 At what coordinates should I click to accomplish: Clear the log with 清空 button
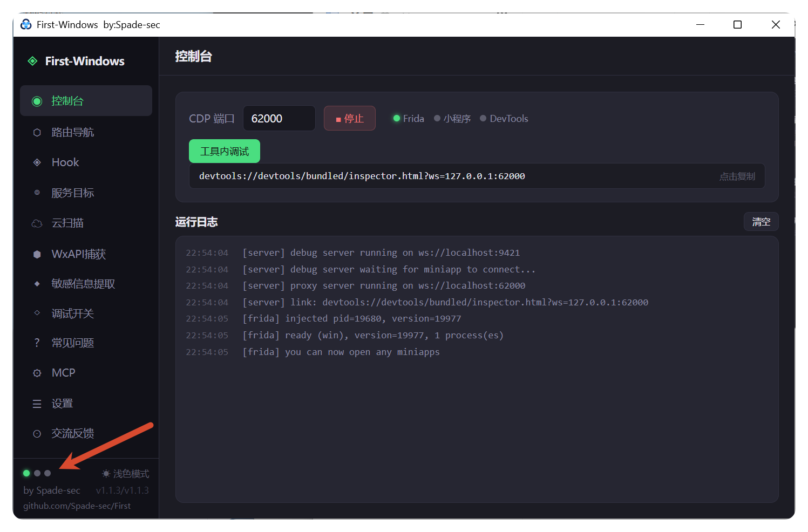(x=761, y=222)
